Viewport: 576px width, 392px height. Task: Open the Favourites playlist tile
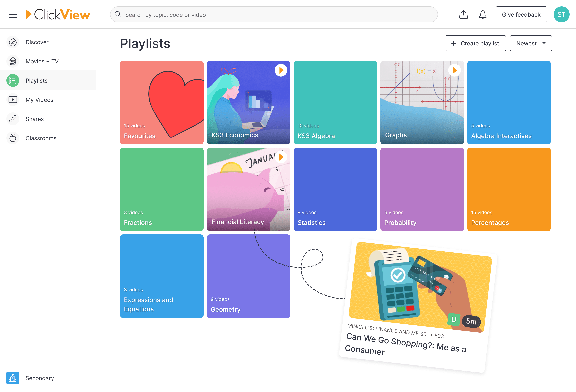(161, 102)
